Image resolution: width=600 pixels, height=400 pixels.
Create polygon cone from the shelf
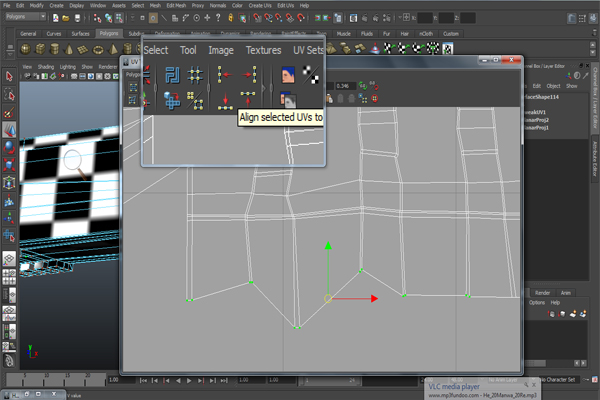click(x=69, y=49)
